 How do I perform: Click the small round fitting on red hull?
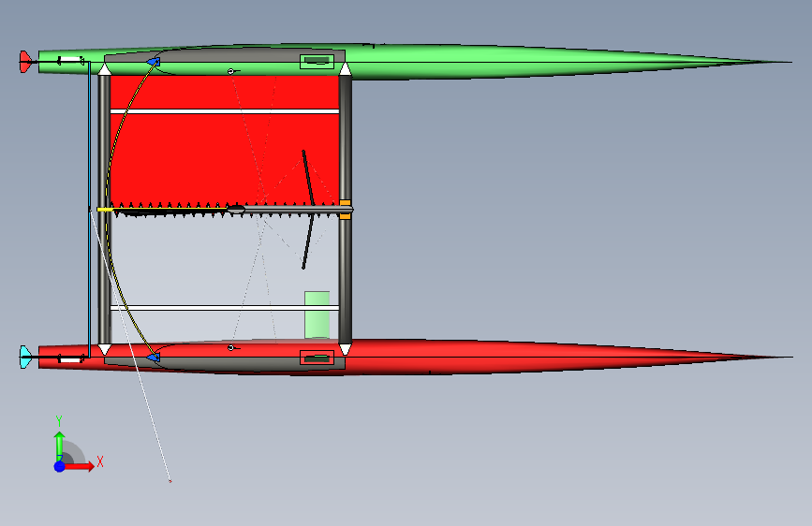click(x=231, y=348)
